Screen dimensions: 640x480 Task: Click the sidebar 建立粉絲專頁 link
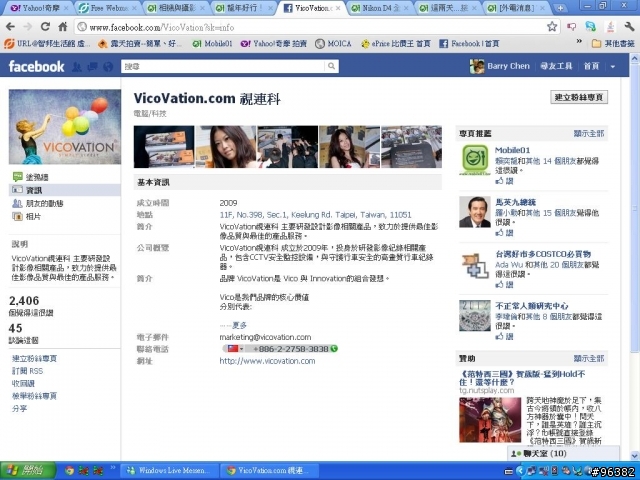point(34,358)
